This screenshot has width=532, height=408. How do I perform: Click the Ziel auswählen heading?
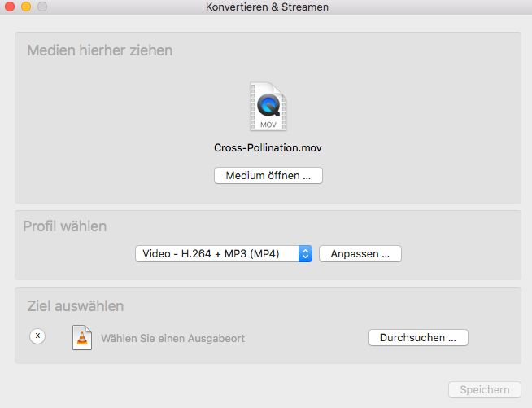tap(76, 306)
